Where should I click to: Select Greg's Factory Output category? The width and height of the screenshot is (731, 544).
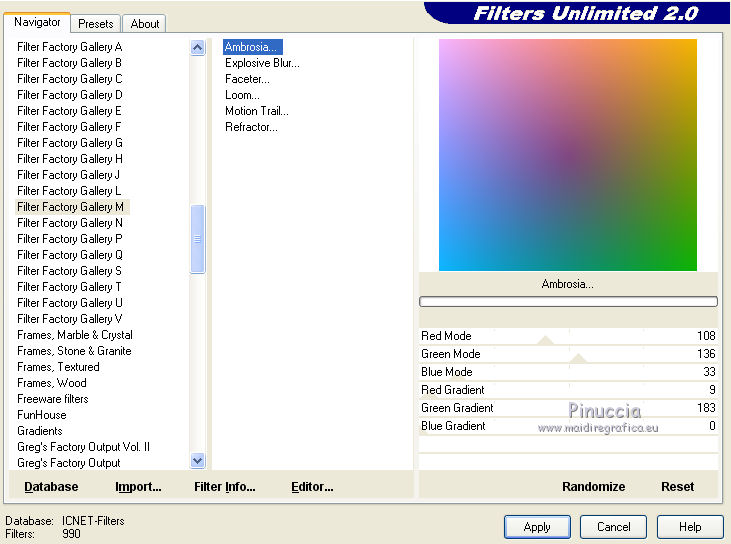tap(69, 463)
